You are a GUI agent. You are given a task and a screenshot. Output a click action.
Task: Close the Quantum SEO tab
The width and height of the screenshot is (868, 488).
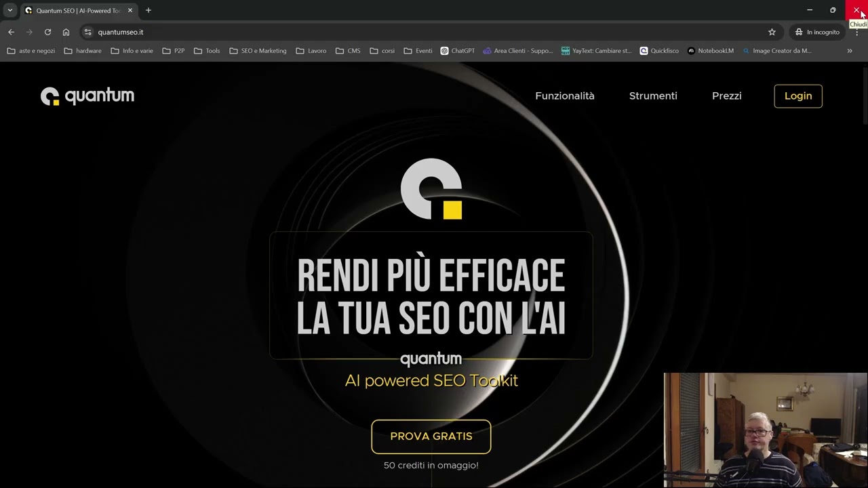130,11
